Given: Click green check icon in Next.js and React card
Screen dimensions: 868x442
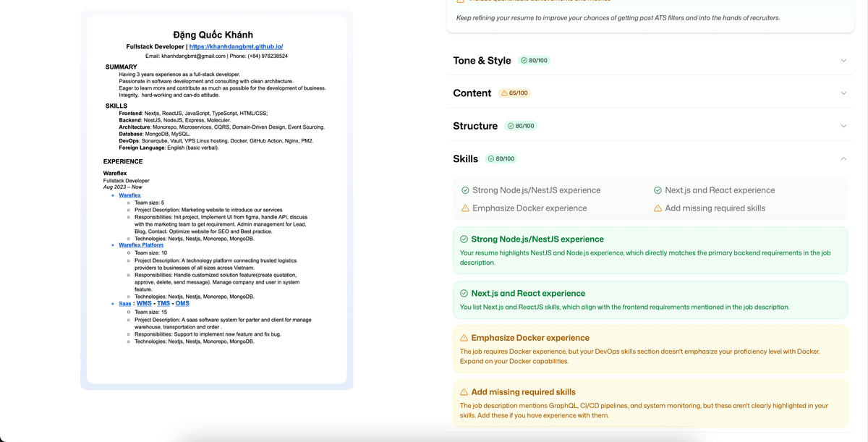Looking at the screenshot, I should pyautogui.click(x=464, y=294).
